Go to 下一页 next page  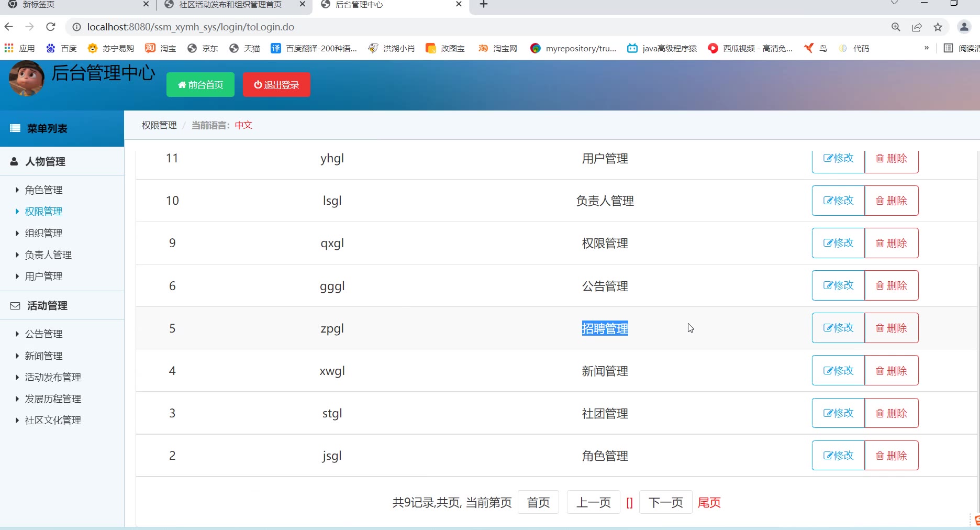pyautogui.click(x=666, y=503)
